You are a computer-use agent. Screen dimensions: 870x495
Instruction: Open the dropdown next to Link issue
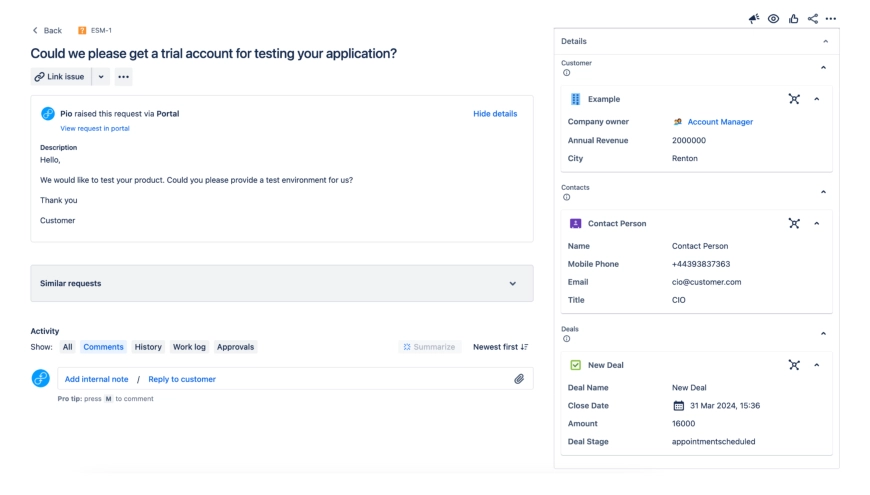coord(101,77)
